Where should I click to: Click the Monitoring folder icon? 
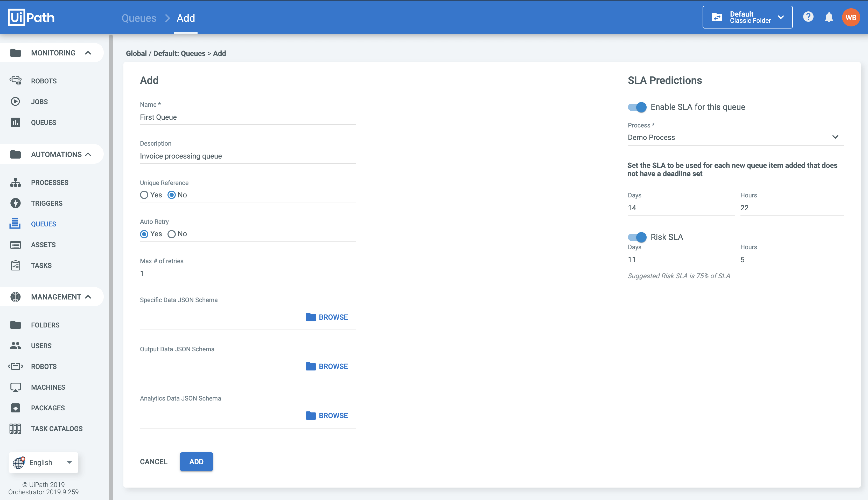pos(16,53)
